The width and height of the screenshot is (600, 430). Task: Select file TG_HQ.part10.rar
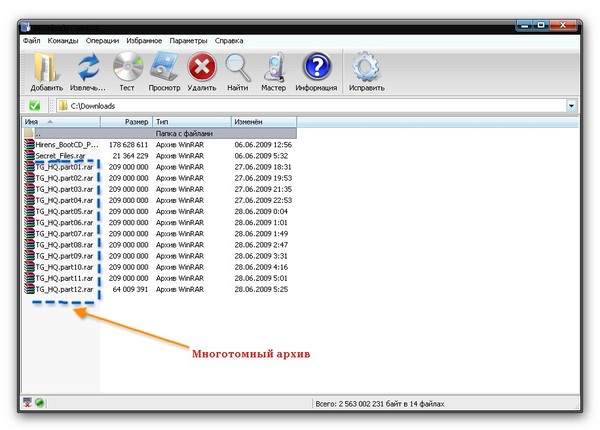tap(64, 267)
